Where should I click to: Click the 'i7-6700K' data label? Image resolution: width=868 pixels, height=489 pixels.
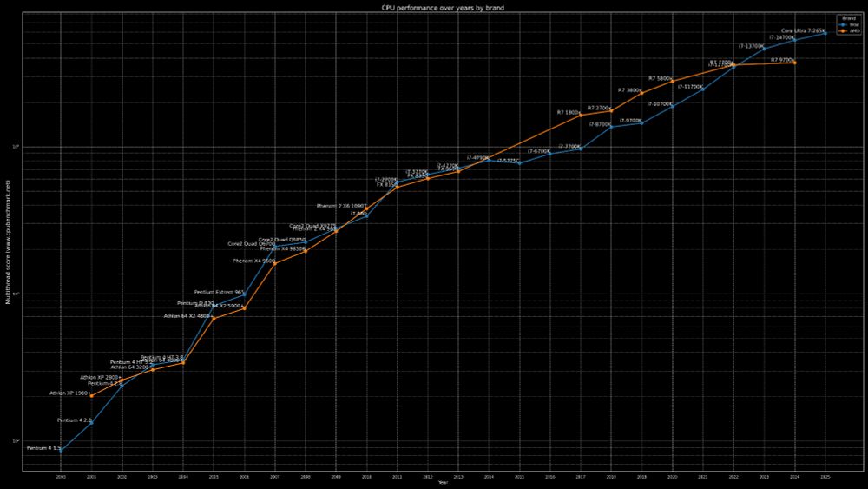[539, 151]
